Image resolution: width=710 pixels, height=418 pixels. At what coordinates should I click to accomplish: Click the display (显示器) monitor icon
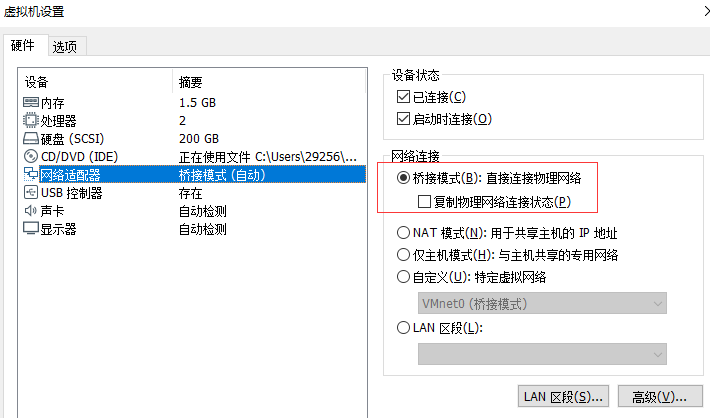click(x=31, y=229)
